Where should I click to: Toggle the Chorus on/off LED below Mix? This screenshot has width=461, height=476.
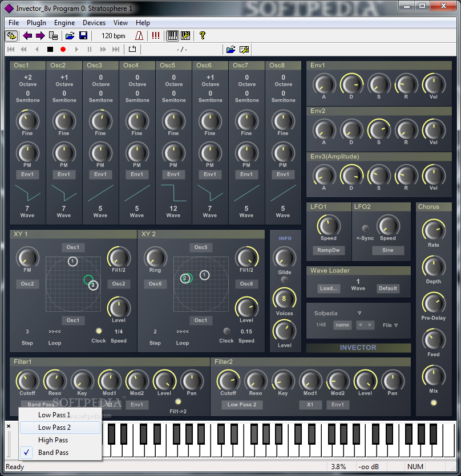[434, 403]
